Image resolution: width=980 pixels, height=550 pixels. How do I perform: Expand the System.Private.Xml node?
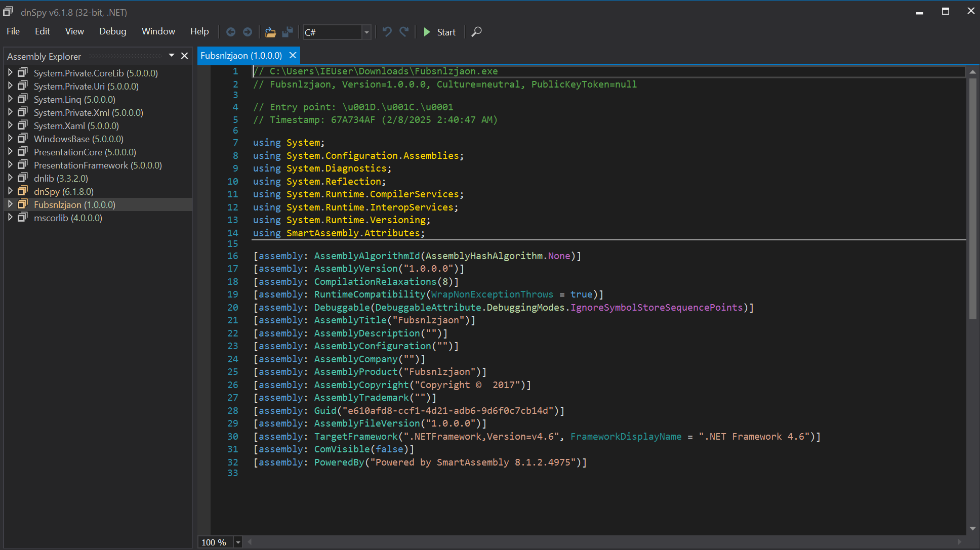pos(10,112)
